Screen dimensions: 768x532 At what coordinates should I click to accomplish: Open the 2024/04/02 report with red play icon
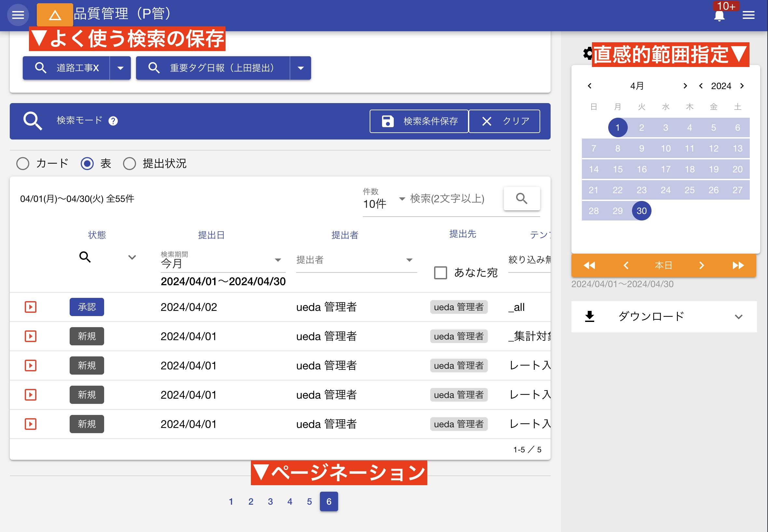coord(30,307)
